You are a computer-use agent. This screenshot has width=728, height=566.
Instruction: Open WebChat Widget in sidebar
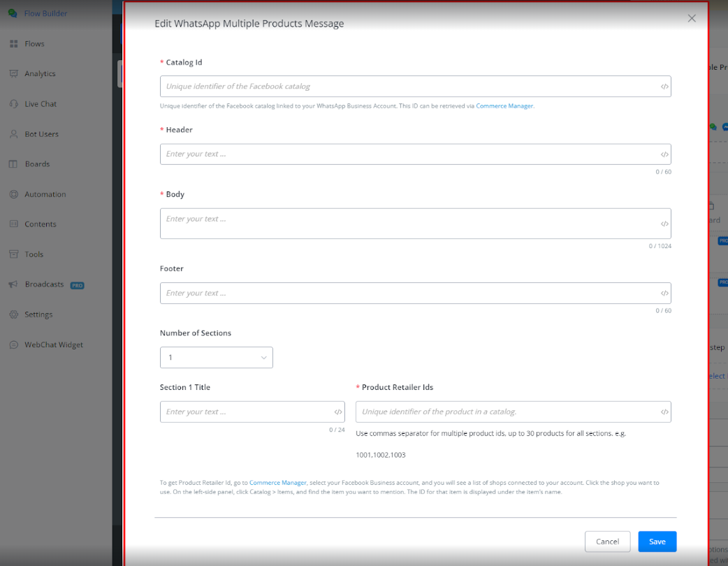(x=53, y=345)
